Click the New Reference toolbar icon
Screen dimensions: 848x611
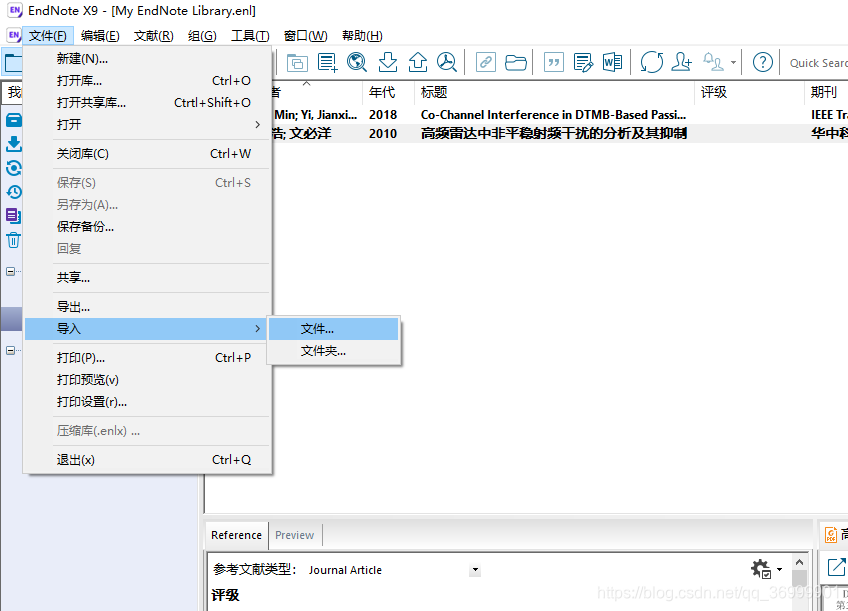327,62
